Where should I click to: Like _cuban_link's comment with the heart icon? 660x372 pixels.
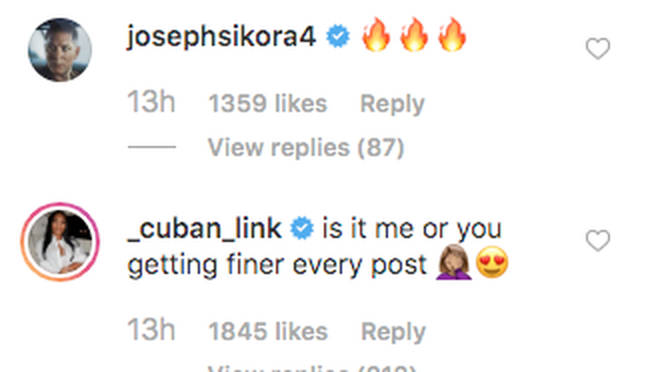pos(598,240)
